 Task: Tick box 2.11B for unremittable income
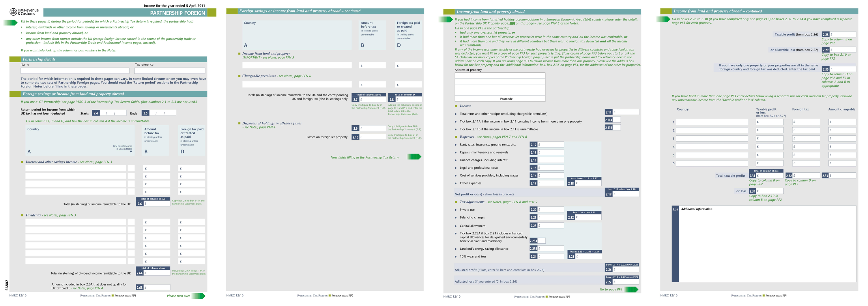point(617,127)
